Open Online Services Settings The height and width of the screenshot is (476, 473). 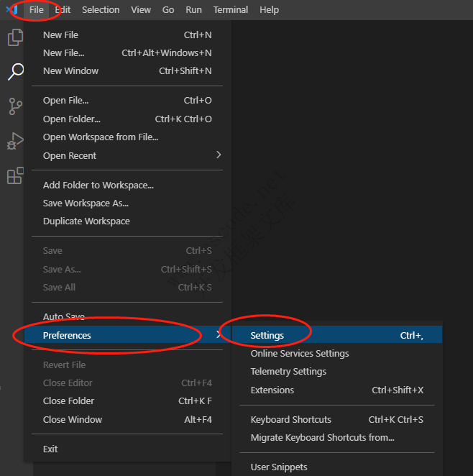coord(336,353)
